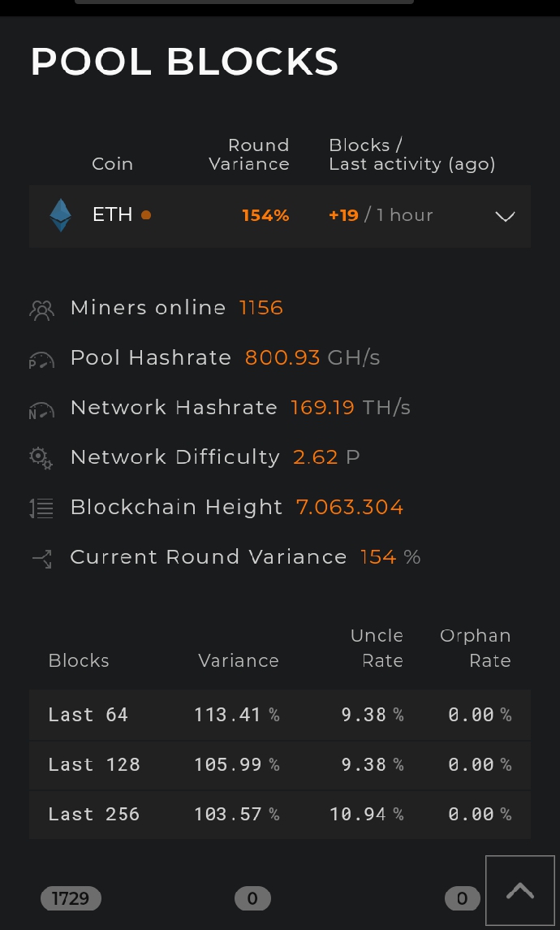Click the Miners online people icon
The height and width of the screenshot is (930, 560).
tap(41, 310)
